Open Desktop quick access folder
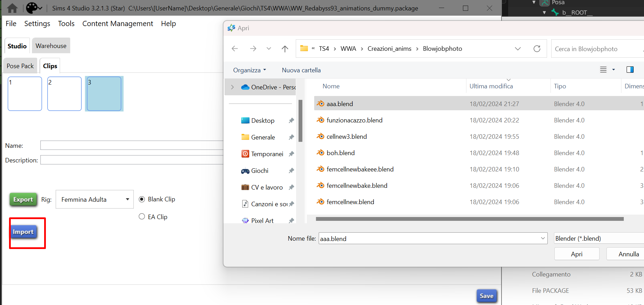This screenshot has height=305, width=644. [258, 120]
